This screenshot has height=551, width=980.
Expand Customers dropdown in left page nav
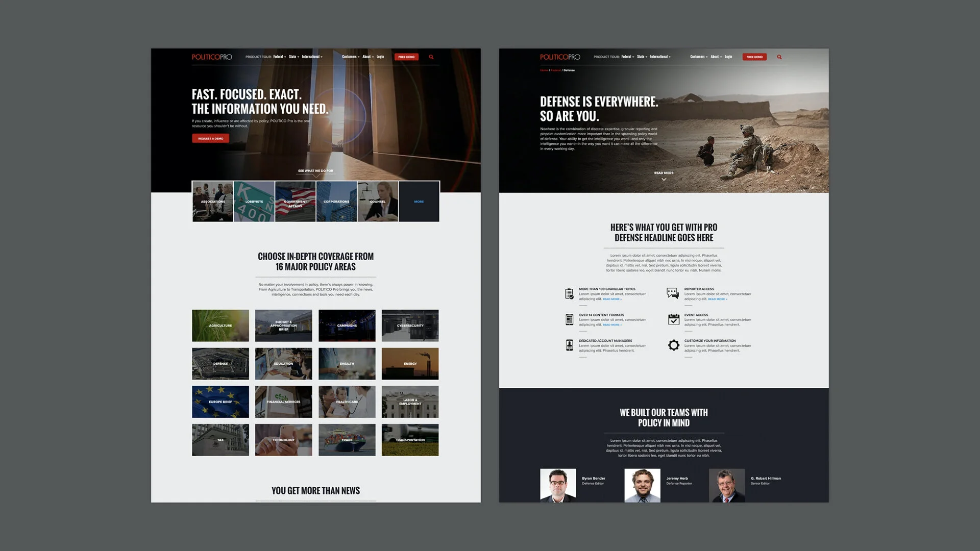pos(351,57)
